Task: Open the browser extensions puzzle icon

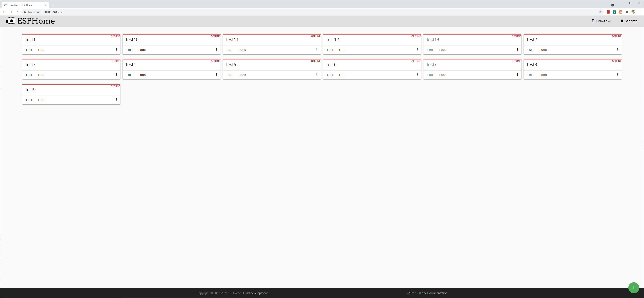Action: (627, 12)
